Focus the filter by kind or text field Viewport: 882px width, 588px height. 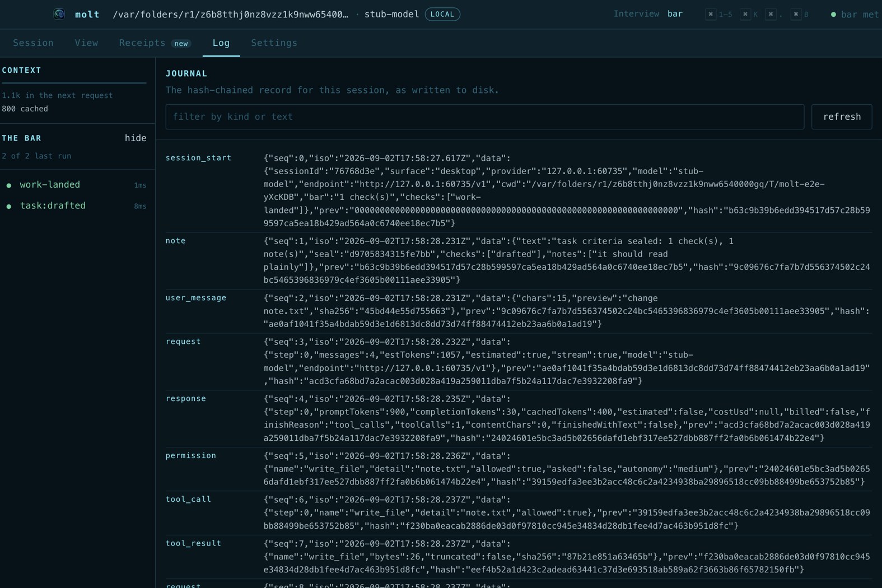(x=484, y=116)
